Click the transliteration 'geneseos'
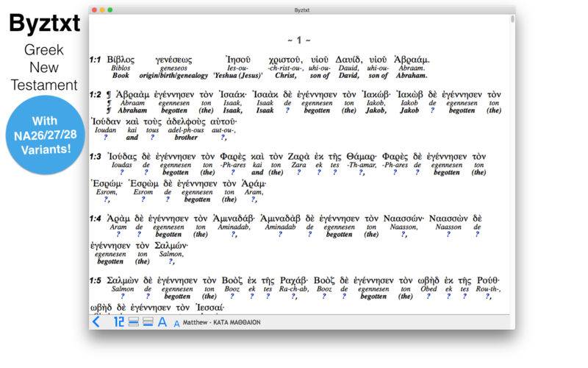 (x=173, y=68)
